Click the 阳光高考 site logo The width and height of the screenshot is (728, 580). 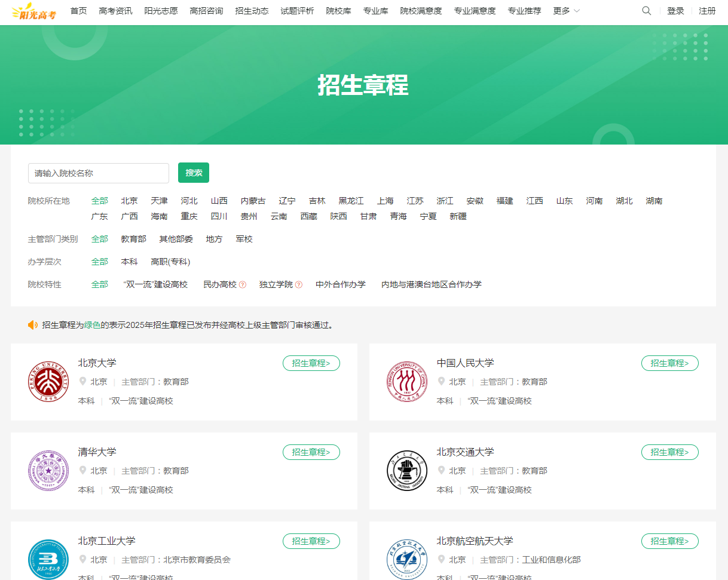pyautogui.click(x=35, y=11)
